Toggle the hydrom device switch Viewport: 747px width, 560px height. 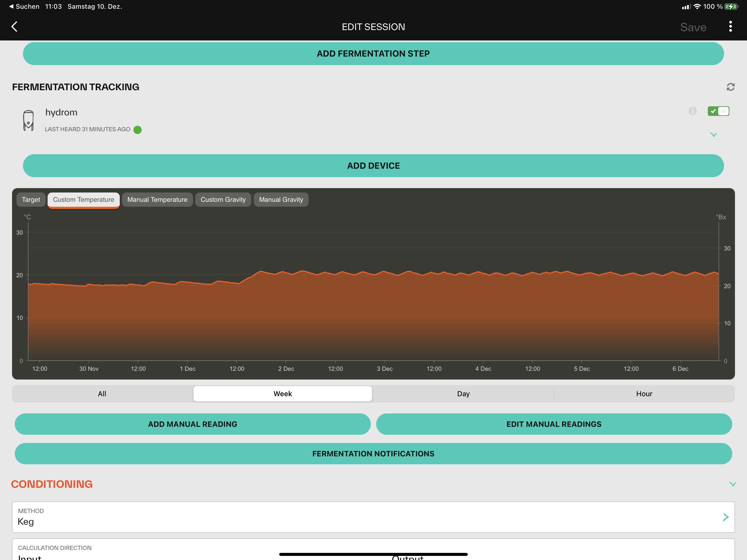pyautogui.click(x=718, y=111)
